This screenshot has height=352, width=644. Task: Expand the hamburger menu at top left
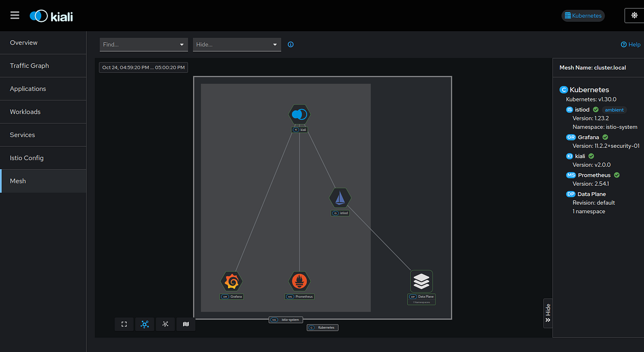[x=14, y=15]
